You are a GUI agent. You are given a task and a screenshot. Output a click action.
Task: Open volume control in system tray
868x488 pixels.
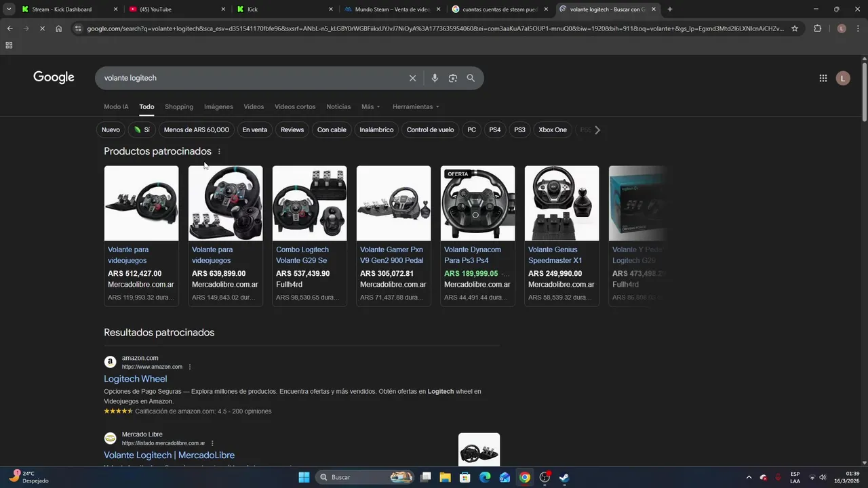point(824,477)
